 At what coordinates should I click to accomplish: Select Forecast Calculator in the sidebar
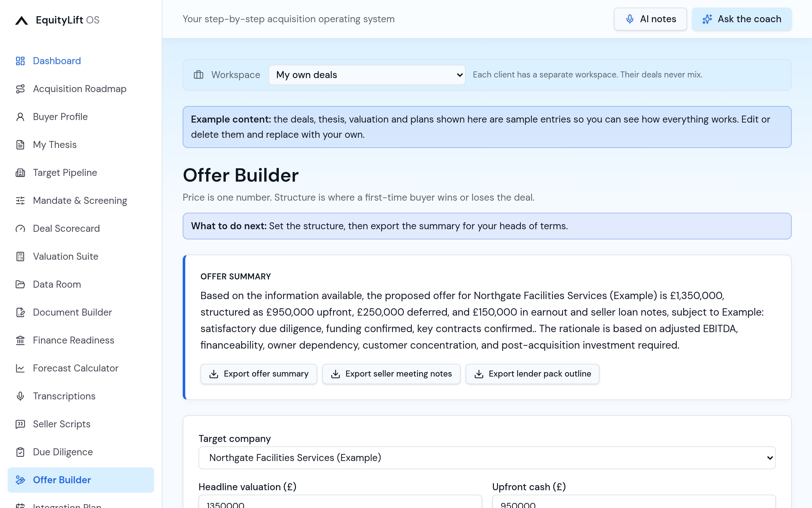point(81,368)
